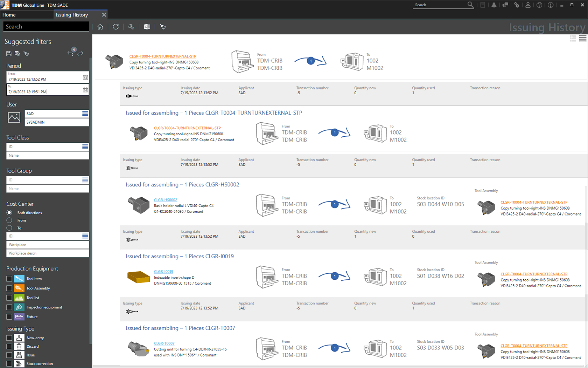Check the Tool Assembly checkbox
Screen dimensions: 588x368
coord(9,288)
